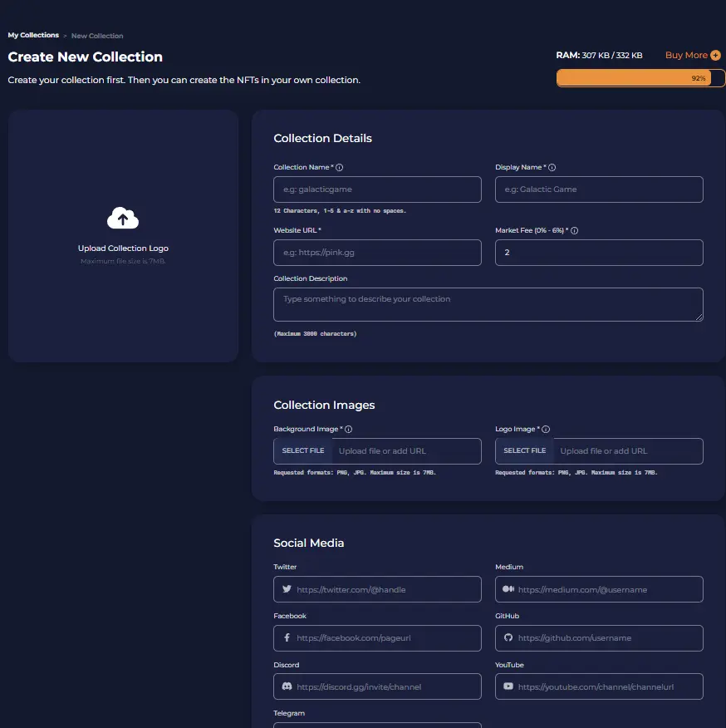Click the Twitter bird icon

click(287, 589)
